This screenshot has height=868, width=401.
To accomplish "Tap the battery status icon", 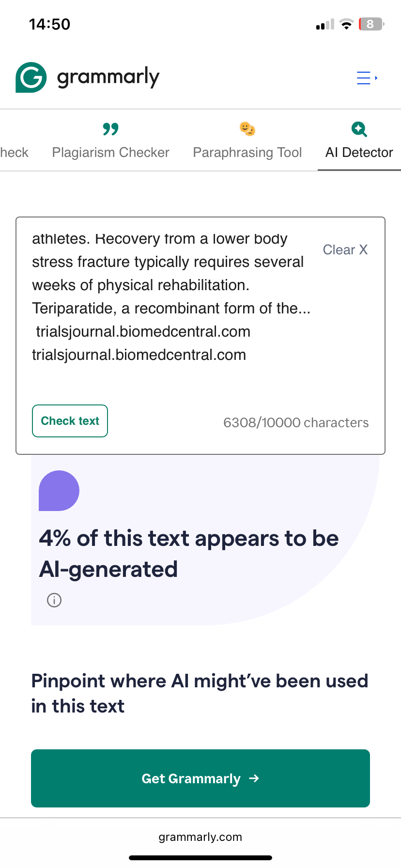I will point(370,24).
